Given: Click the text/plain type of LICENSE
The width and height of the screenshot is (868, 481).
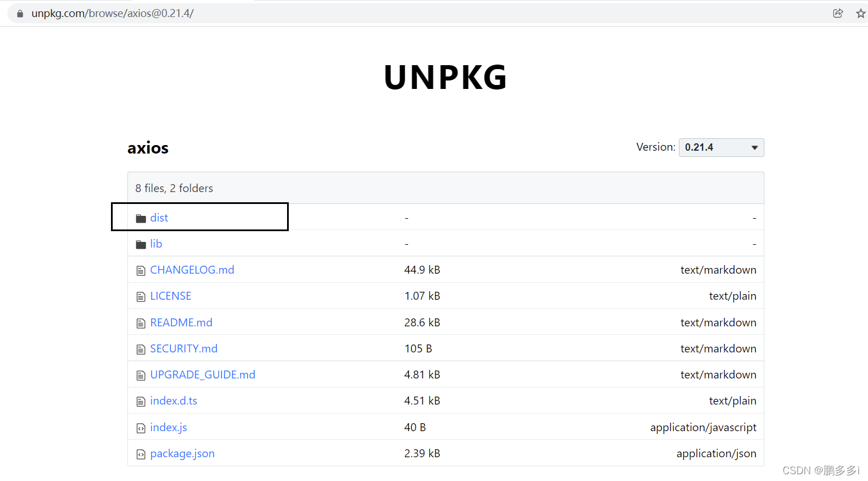Looking at the screenshot, I should click(733, 296).
